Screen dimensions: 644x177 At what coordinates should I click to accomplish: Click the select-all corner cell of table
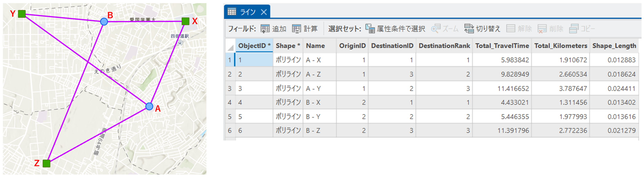click(230, 46)
